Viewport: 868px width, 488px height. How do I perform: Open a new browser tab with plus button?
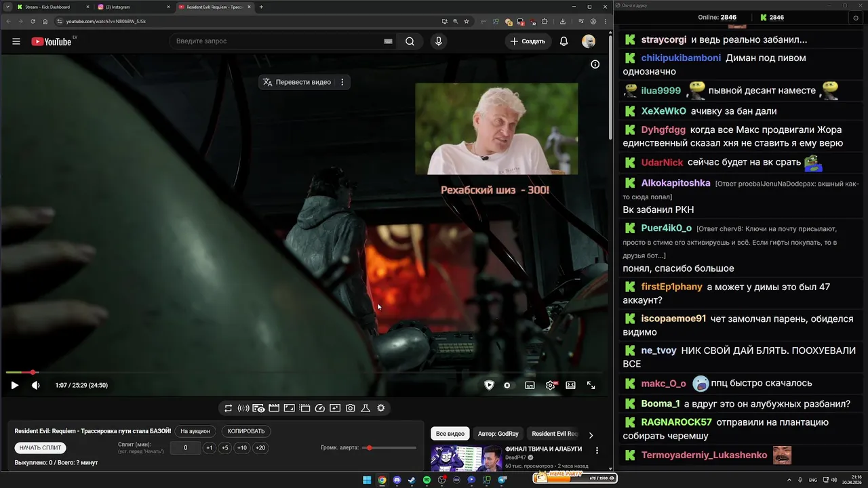tap(261, 7)
